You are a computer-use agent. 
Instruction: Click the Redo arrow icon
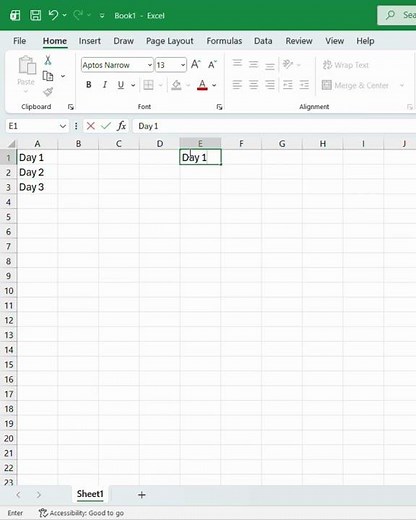78,15
